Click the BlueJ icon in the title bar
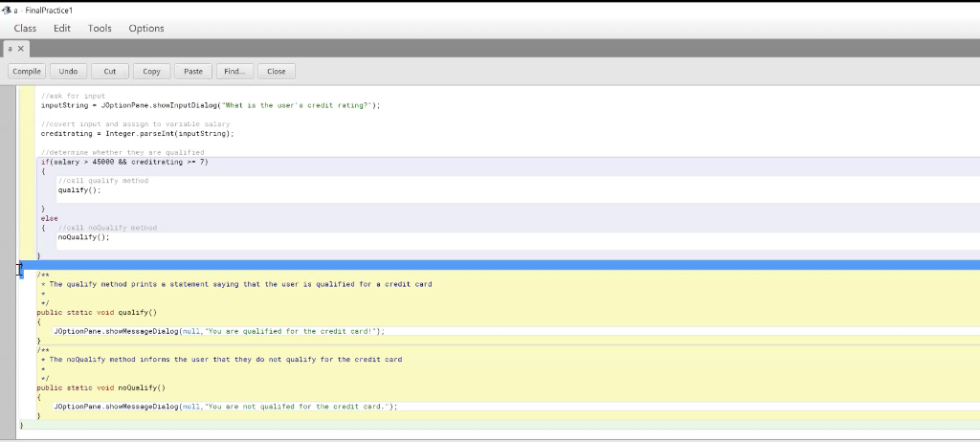 (7, 10)
